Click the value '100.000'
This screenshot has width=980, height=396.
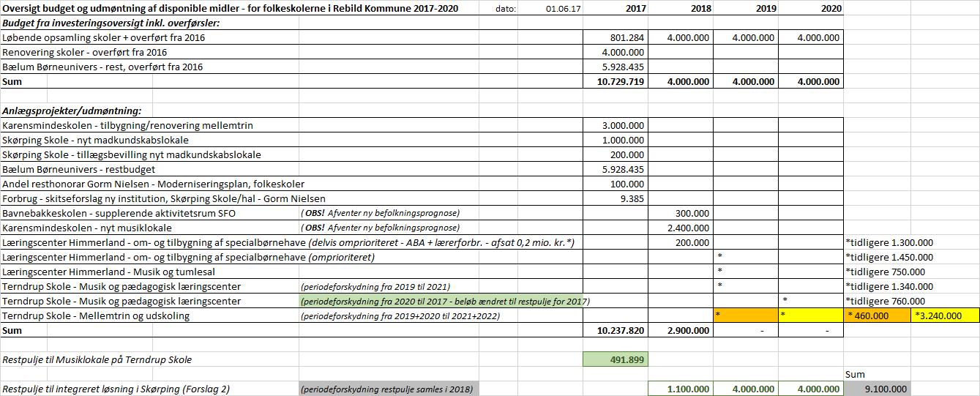coord(627,184)
